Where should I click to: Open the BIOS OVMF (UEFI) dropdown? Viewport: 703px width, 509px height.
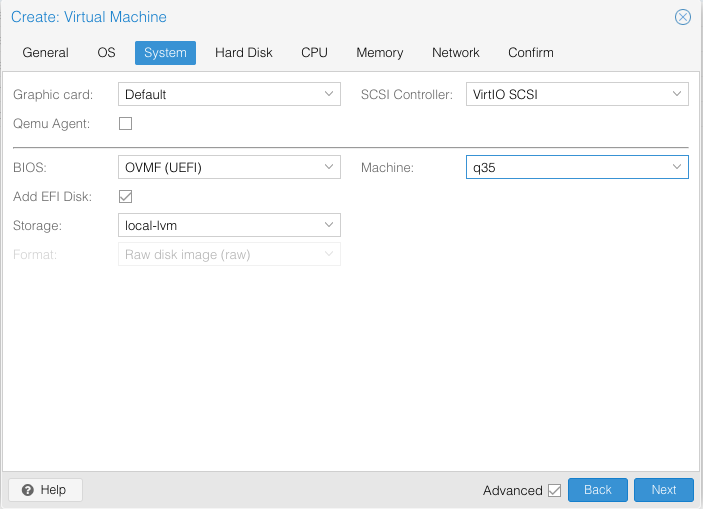[x=229, y=167]
